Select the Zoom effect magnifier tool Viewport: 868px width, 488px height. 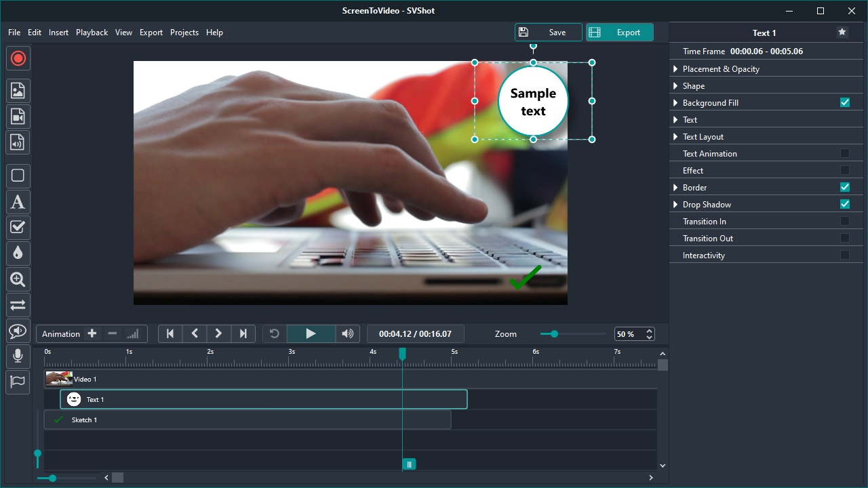pyautogui.click(x=18, y=279)
